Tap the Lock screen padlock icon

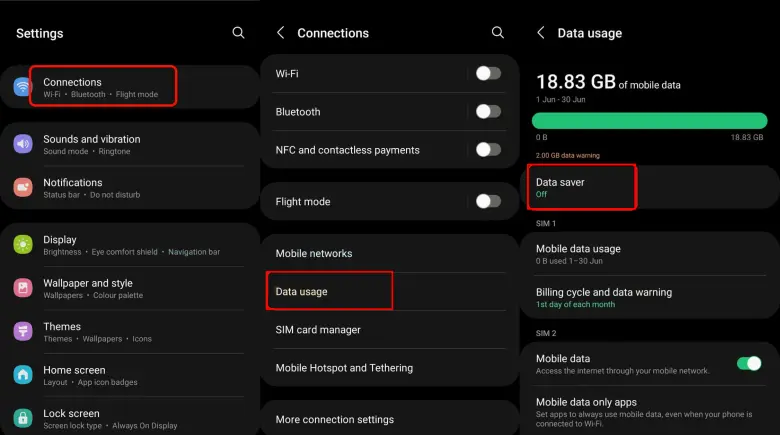tap(23, 418)
